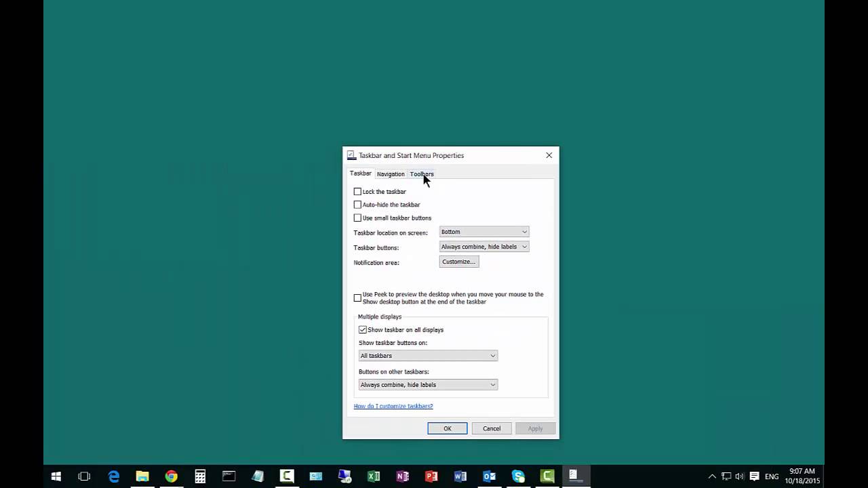Image resolution: width=868 pixels, height=488 pixels.
Task: Open PowerPoint from the taskbar
Action: (x=431, y=476)
